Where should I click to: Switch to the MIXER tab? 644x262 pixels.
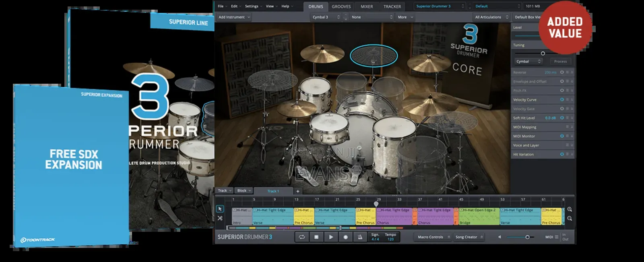coord(367,6)
